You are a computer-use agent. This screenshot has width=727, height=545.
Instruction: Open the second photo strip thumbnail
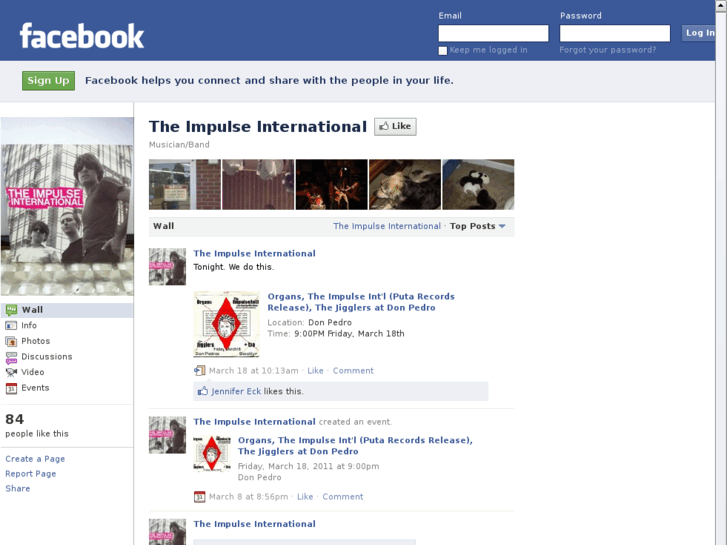pyautogui.click(x=258, y=185)
